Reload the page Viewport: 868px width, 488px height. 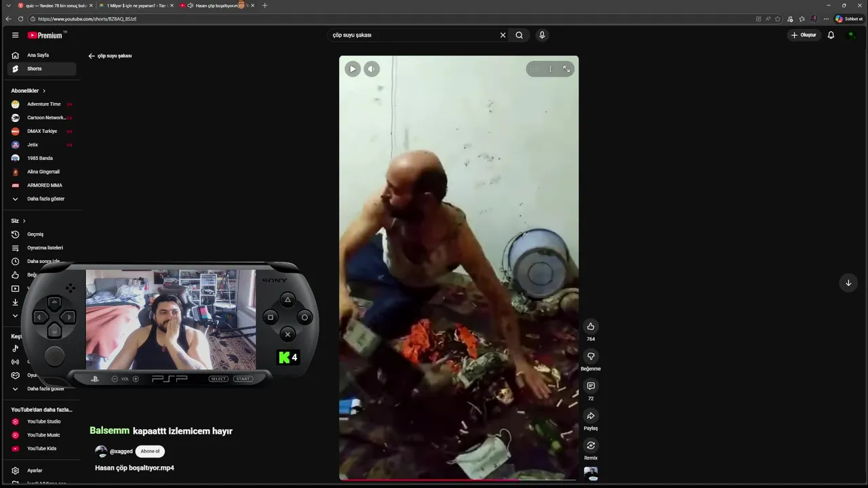pos(20,19)
